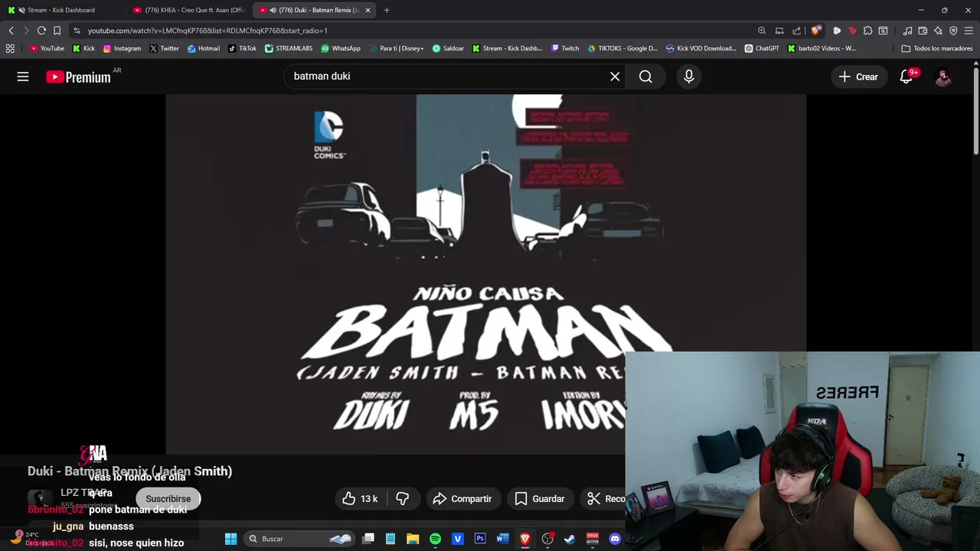This screenshot has height=551, width=980.
Task: Open the TikTok bookmark
Action: point(242,48)
